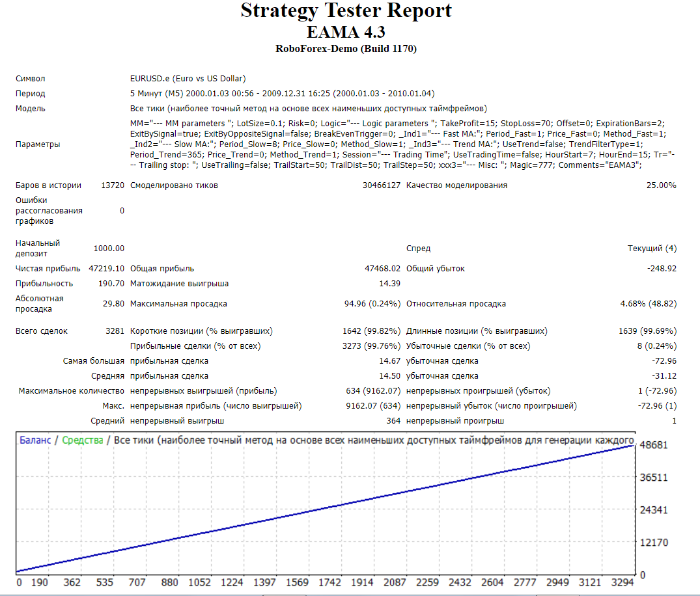Screen dimensions: 700x596
Task: Click loss trades value 8 (0.24%)
Action: tap(656, 346)
